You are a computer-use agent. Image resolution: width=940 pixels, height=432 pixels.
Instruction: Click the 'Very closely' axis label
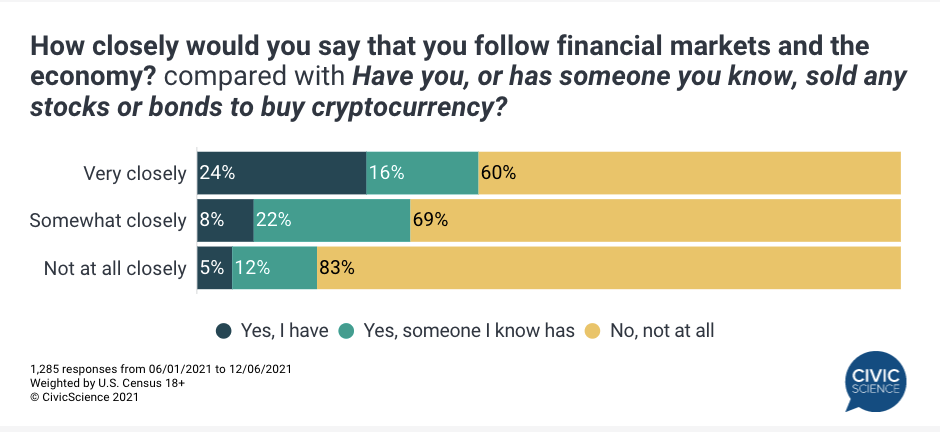[x=134, y=173]
